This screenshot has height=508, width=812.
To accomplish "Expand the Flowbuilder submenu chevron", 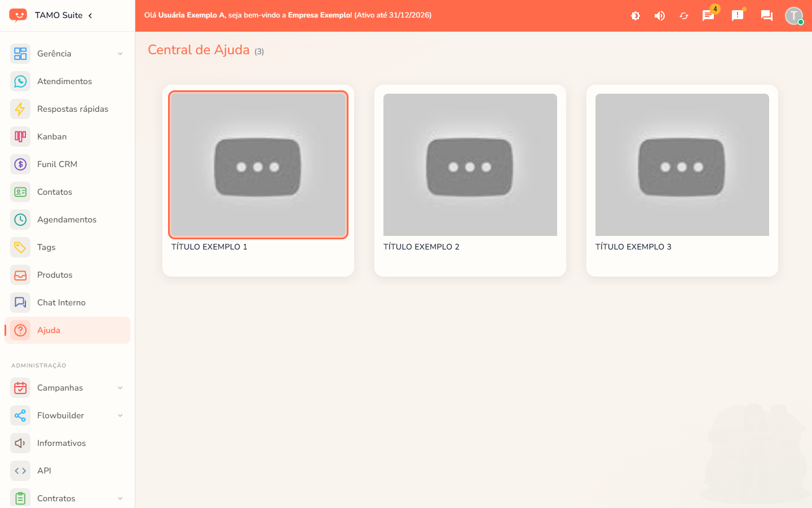I will (x=120, y=415).
